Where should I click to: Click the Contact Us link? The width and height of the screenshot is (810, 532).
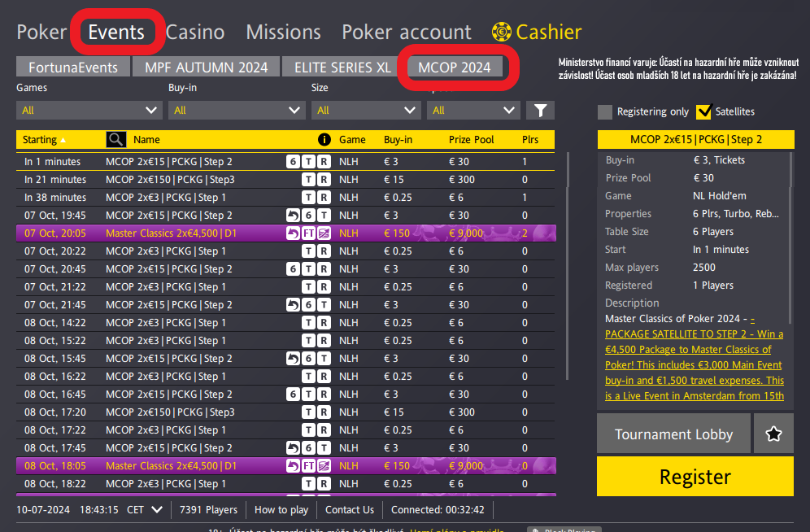click(349, 510)
